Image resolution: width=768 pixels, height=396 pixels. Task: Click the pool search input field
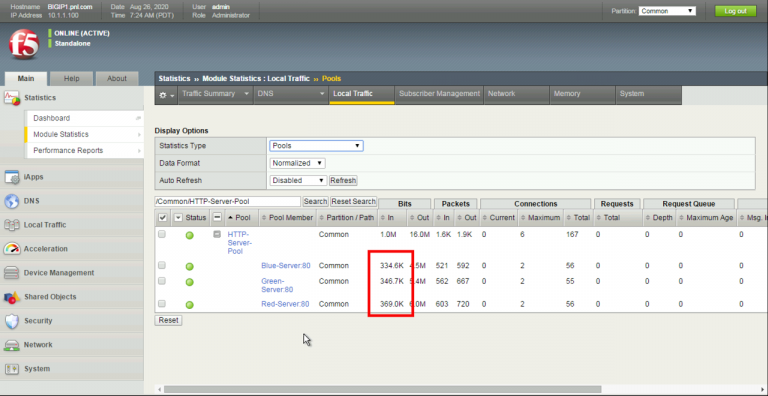click(227, 201)
